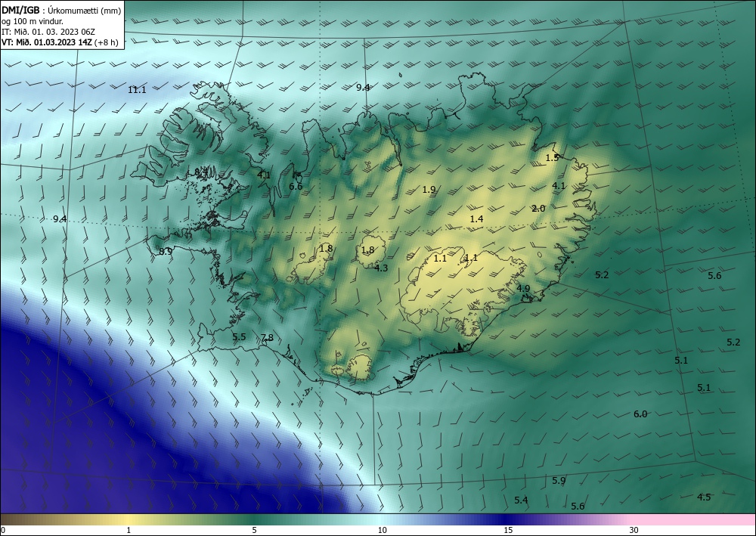Select the '1' tick label on the color scale

pyautogui.click(x=129, y=530)
